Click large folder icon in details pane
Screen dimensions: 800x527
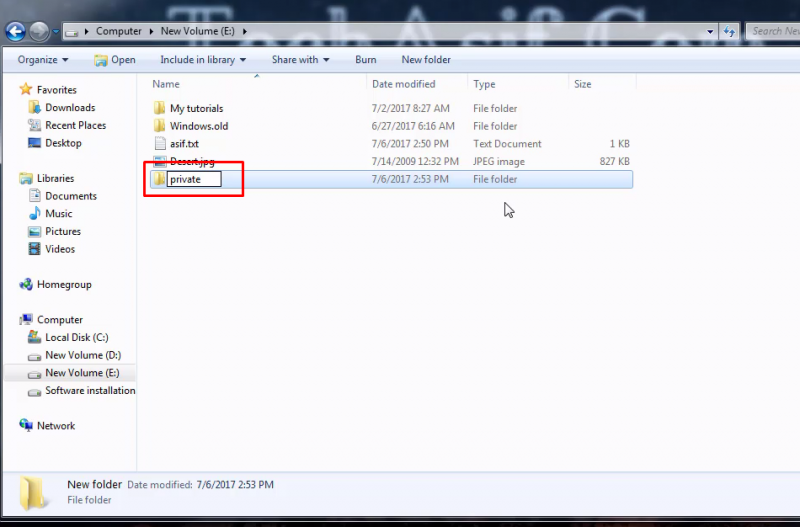point(32,494)
